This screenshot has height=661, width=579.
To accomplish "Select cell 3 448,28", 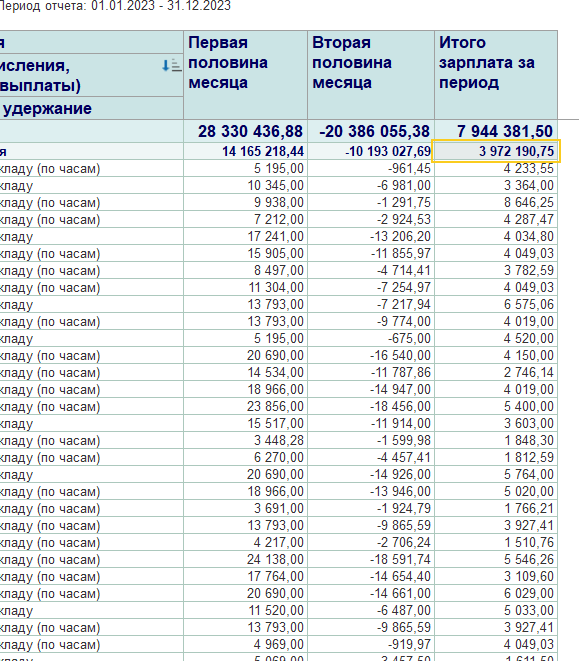I will click(x=245, y=440).
